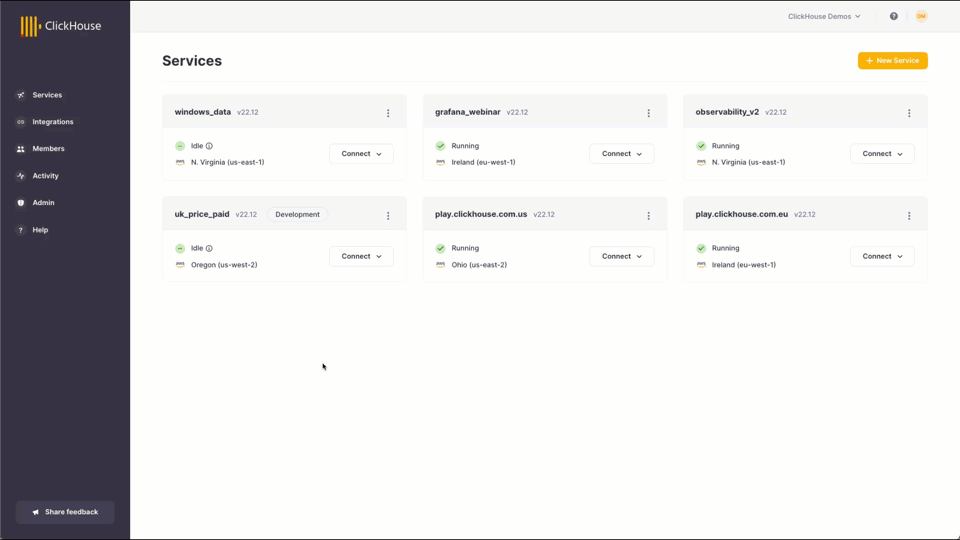
Task: Open play.clickhouse.com.eu three-dot options menu
Action: click(909, 215)
